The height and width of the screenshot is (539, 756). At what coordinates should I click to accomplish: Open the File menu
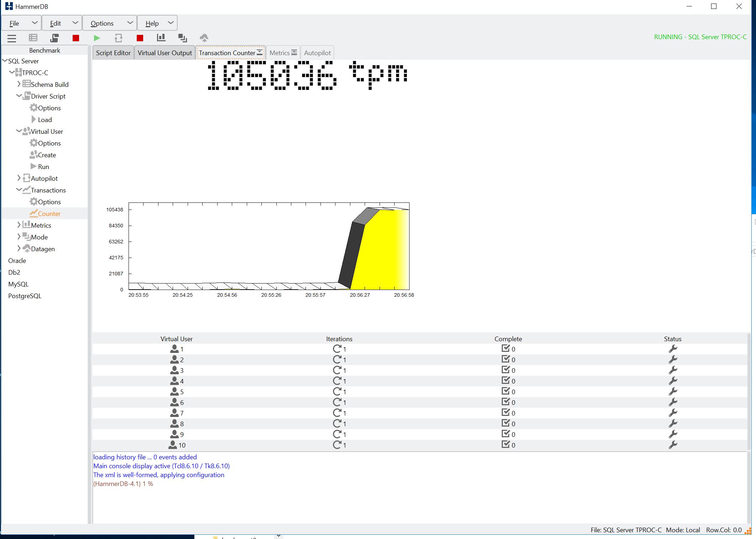[x=21, y=23]
